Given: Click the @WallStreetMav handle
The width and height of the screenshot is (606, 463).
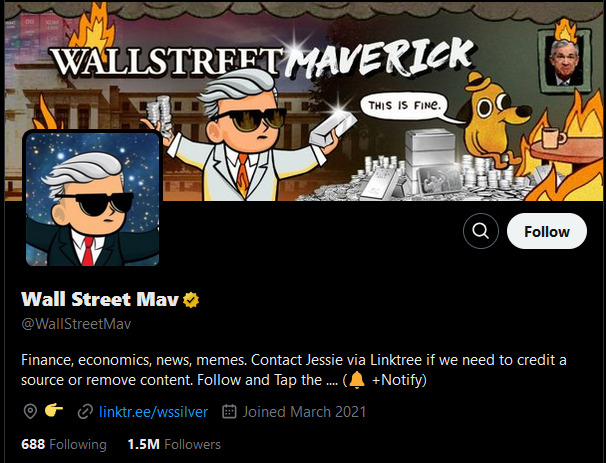Looking at the screenshot, I should [76, 324].
